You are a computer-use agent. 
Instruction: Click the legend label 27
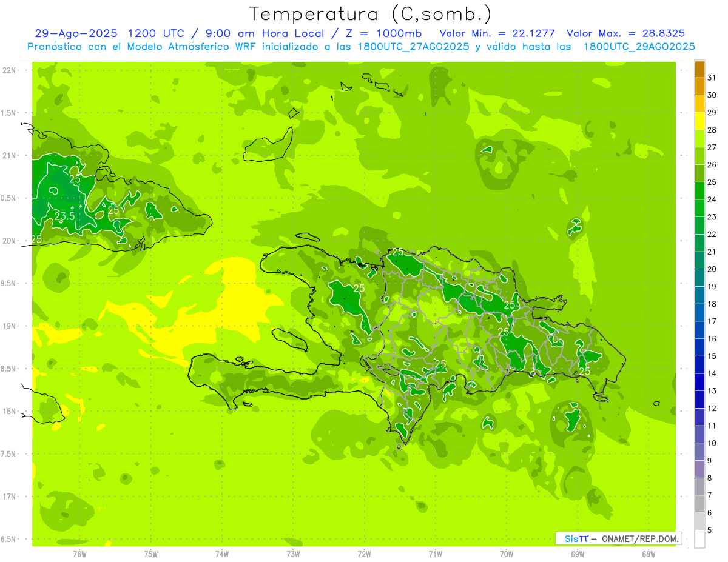click(712, 147)
